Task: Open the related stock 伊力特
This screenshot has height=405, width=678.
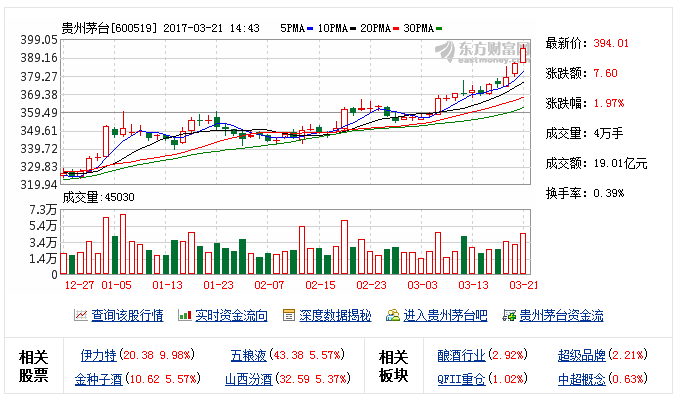Action: point(99,355)
